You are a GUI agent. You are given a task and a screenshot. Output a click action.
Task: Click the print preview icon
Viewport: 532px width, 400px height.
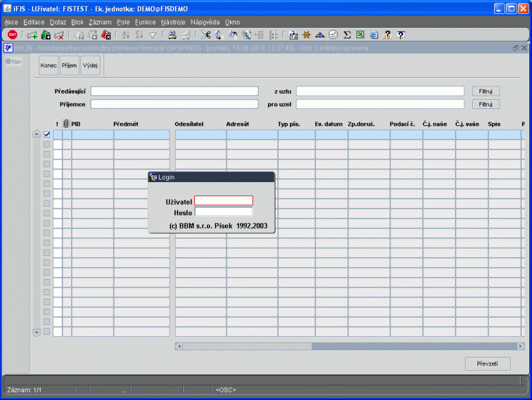(186, 35)
